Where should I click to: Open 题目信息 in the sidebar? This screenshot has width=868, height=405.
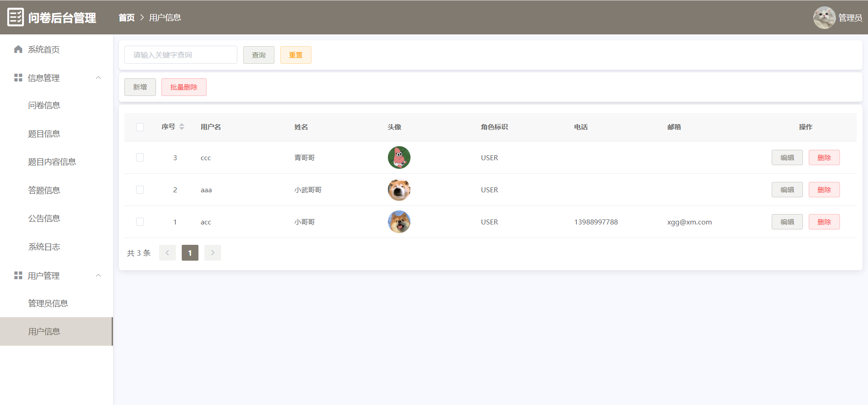coord(57,134)
